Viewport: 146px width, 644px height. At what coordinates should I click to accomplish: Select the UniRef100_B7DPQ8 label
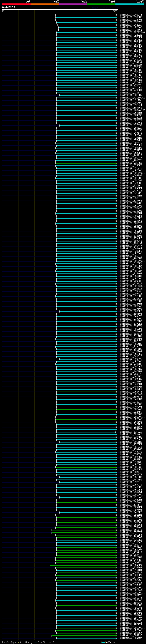pyautogui.click(x=131, y=547)
